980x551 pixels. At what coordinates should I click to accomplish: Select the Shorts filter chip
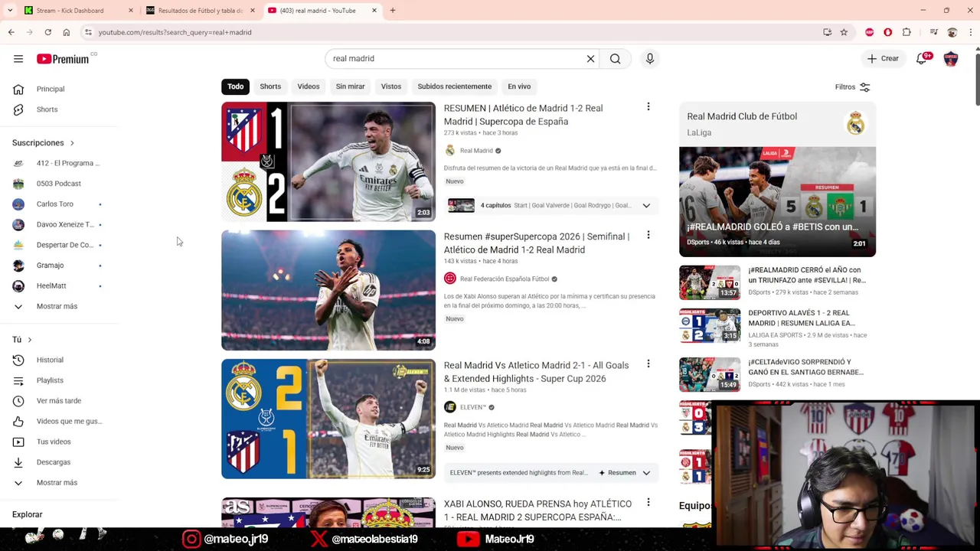270,86
